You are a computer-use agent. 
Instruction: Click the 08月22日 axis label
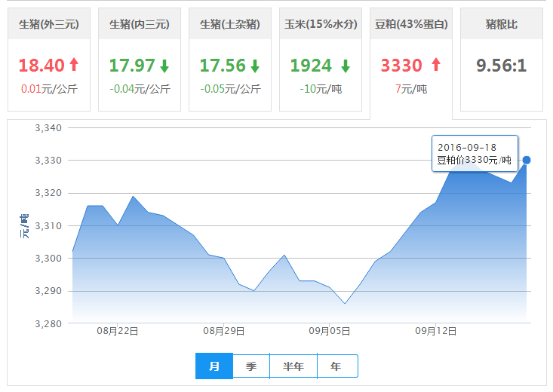point(118,331)
